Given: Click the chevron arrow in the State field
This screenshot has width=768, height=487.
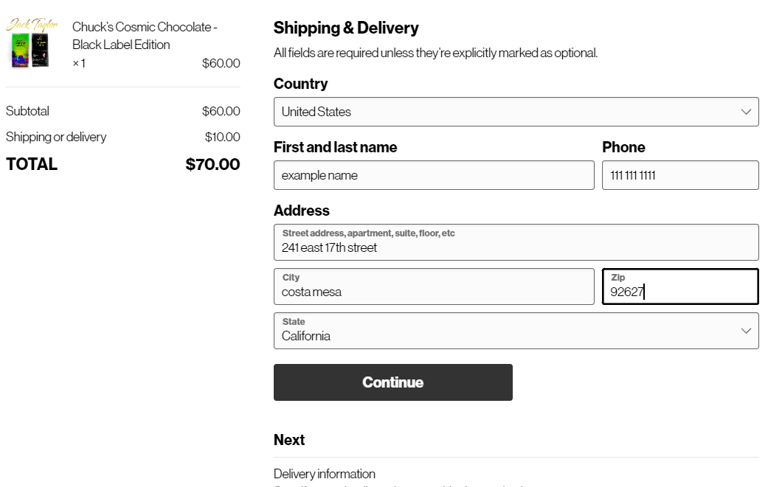Looking at the screenshot, I should (x=745, y=331).
